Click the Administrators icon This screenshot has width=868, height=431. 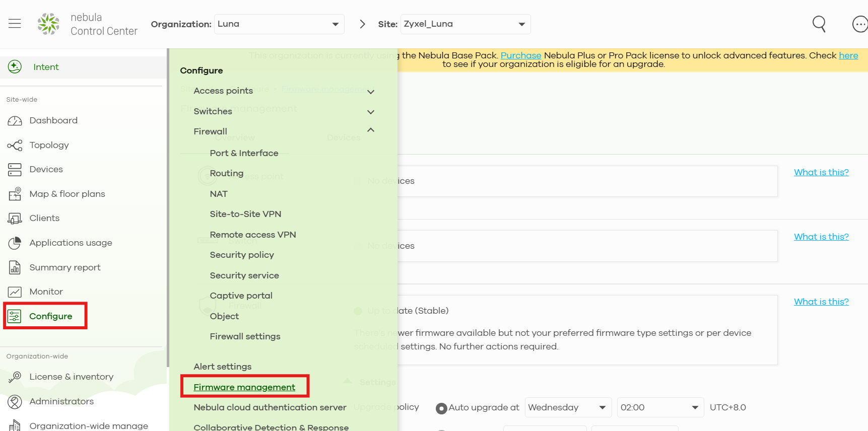click(x=15, y=401)
